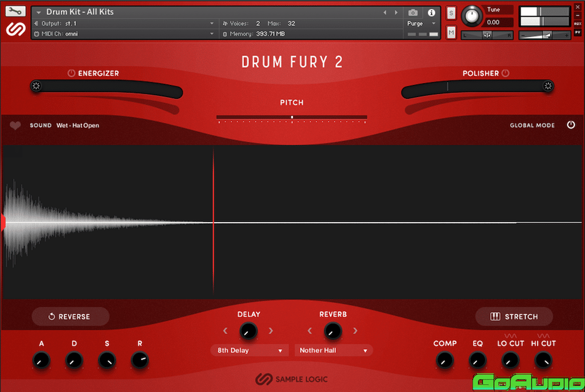Click the Sustain (S) knob
The height and width of the screenshot is (392, 585).
107,360
